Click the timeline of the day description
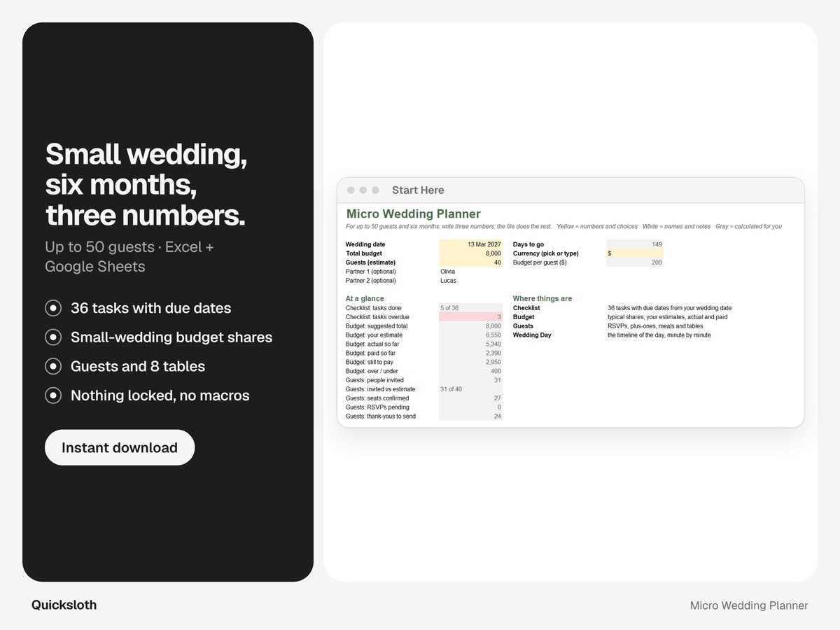Image resolution: width=840 pixels, height=630 pixels. coord(659,335)
